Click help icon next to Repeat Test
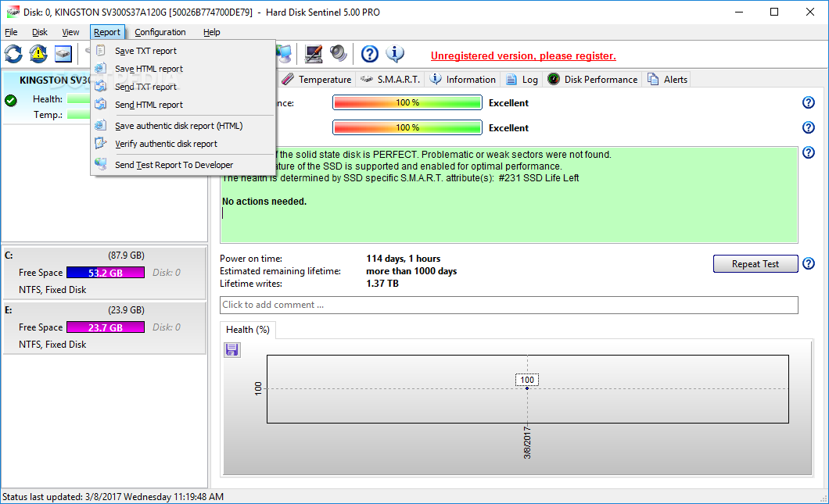The image size is (829, 504). tap(809, 263)
